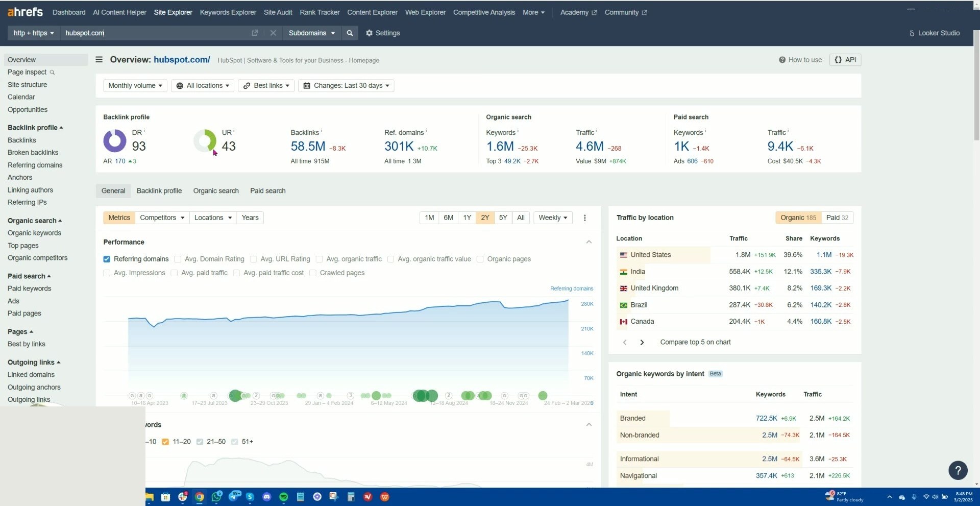
Task: Open Site Audit in top nav
Action: coord(278,12)
